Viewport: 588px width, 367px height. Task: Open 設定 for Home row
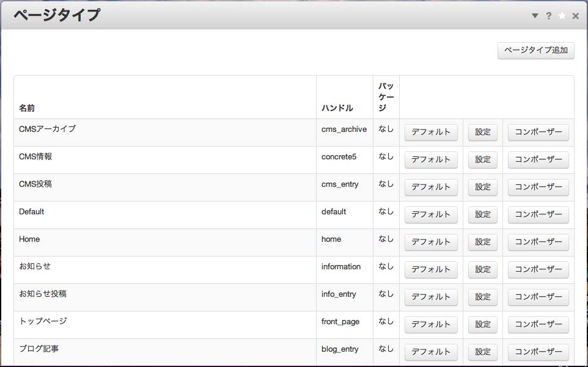[x=483, y=242]
